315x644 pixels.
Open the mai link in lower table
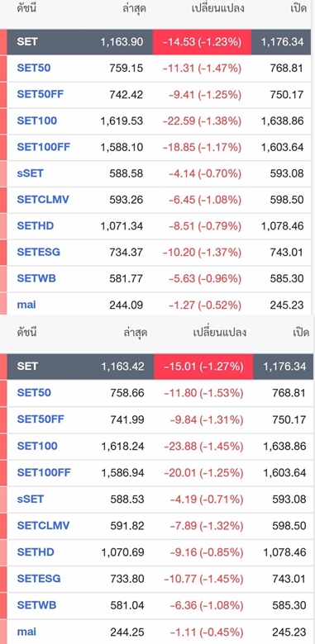point(26,632)
